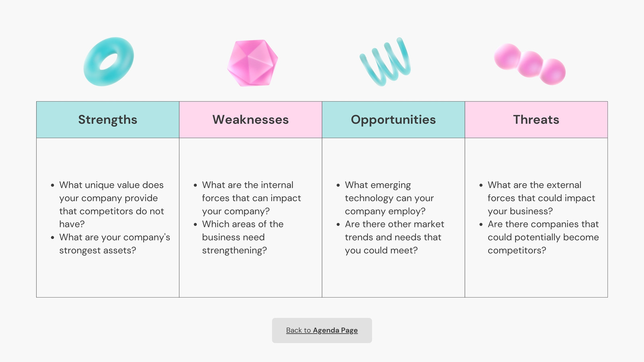
Task: Click the potential competitors question bullet
Action: (x=543, y=237)
